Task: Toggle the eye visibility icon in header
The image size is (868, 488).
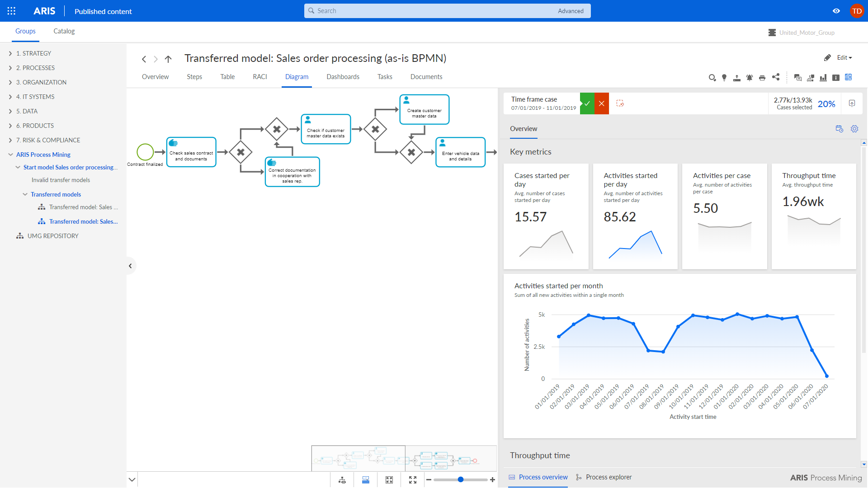Action: coord(836,11)
